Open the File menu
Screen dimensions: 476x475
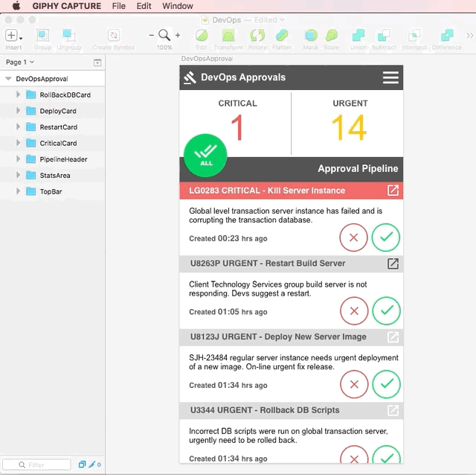click(119, 6)
